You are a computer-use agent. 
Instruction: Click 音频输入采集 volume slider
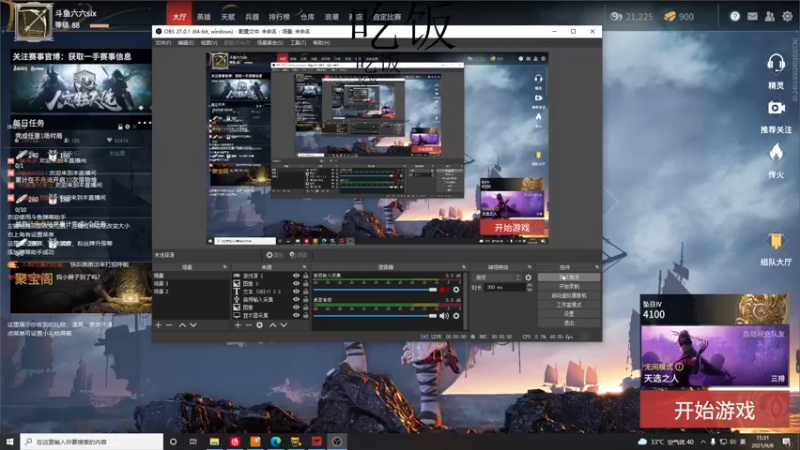click(375, 289)
